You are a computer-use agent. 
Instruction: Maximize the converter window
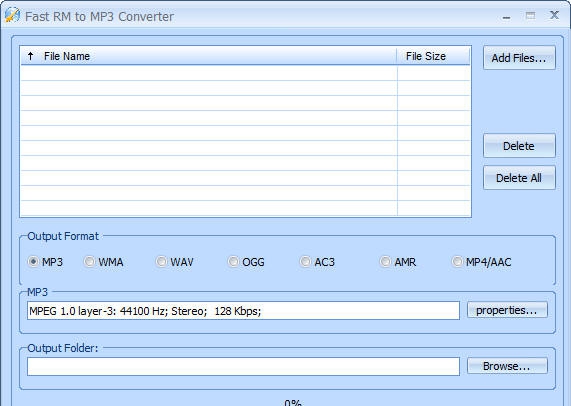coord(531,16)
